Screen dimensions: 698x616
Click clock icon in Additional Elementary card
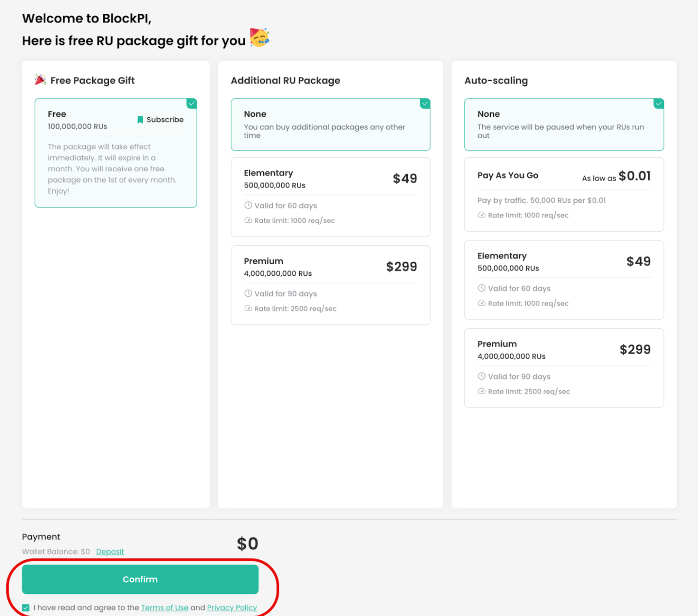248,205
